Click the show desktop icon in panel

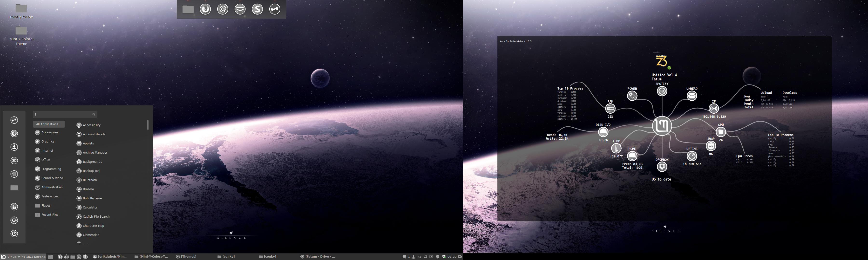51,257
